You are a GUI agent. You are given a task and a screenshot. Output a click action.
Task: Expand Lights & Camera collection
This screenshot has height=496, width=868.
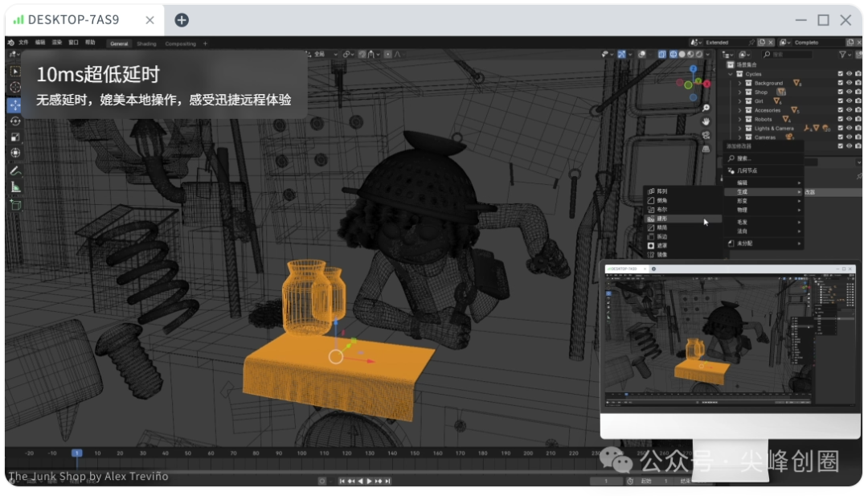click(740, 128)
